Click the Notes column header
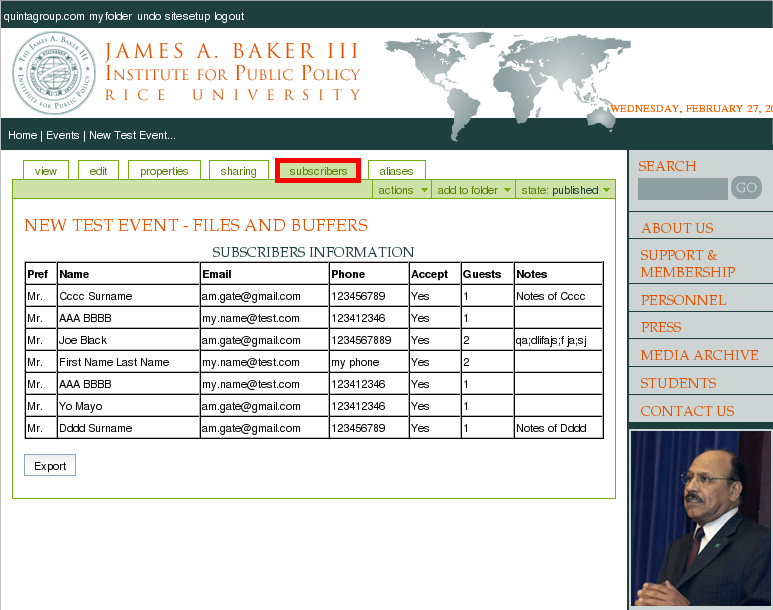773x610 pixels. click(559, 274)
